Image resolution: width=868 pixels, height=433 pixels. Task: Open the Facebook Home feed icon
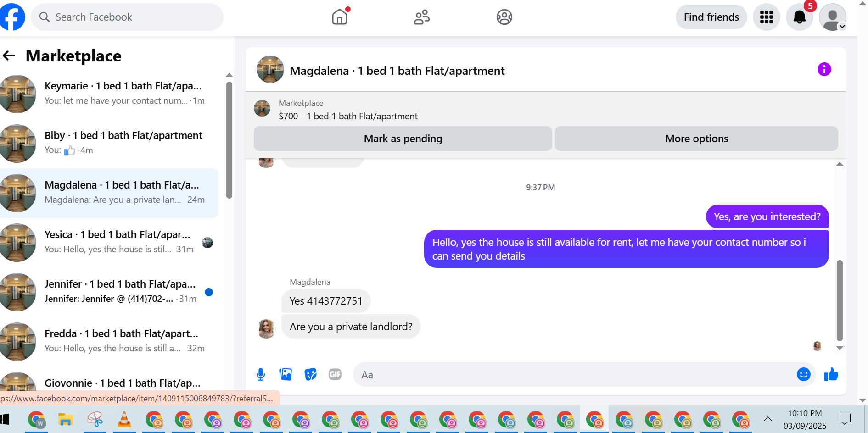pos(340,17)
